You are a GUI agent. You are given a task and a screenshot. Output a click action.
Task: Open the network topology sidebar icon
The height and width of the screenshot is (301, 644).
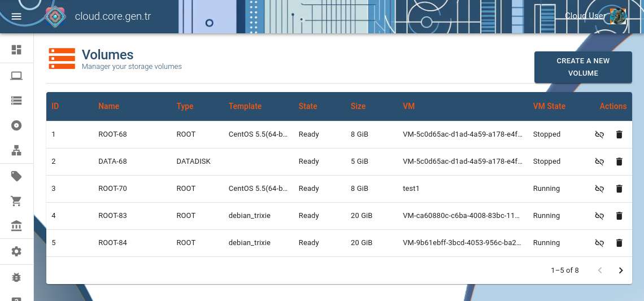click(x=16, y=151)
